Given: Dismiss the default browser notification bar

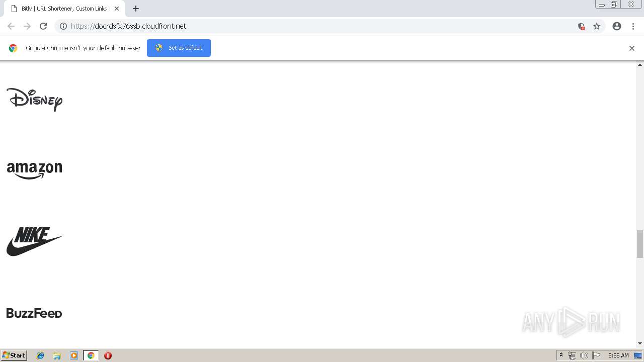Looking at the screenshot, I should [631, 48].
